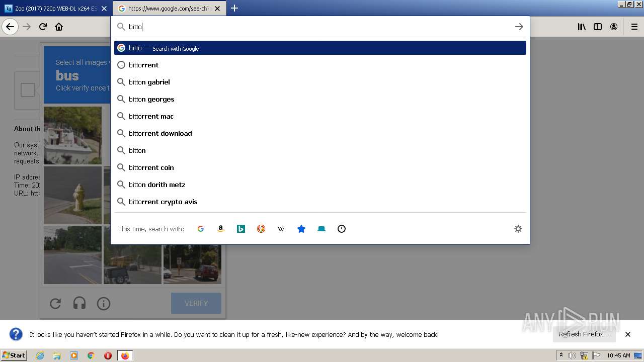Open search settings gear
644x362 pixels.
[x=518, y=229]
